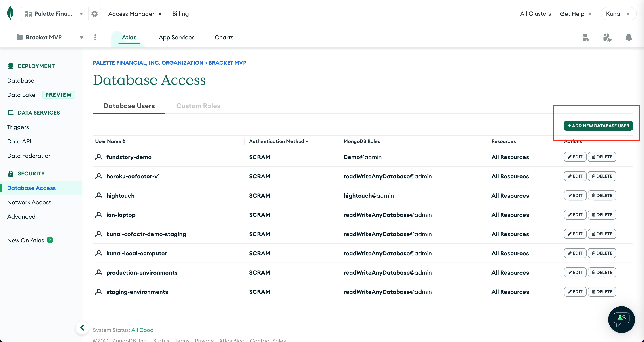Click the MongoDB leaf logo
644x342 pixels.
coord(10,13)
